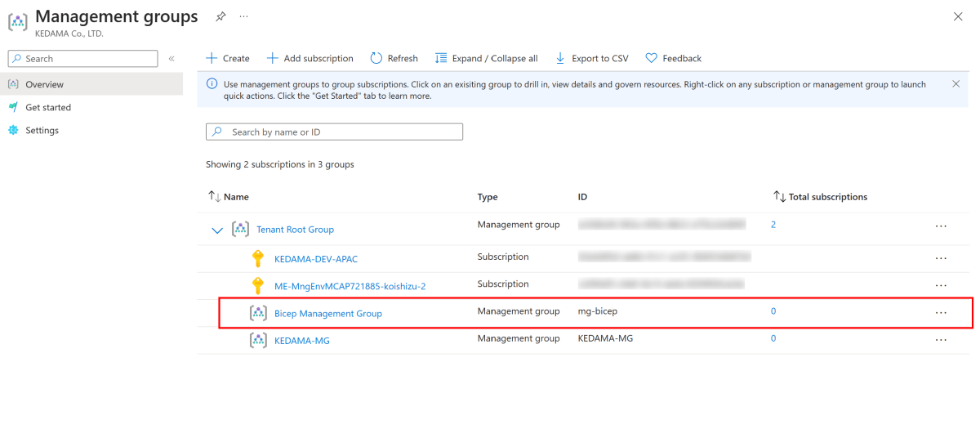The height and width of the screenshot is (438, 980).
Task: Click the Overview sidebar icon
Action: click(13, 84)
